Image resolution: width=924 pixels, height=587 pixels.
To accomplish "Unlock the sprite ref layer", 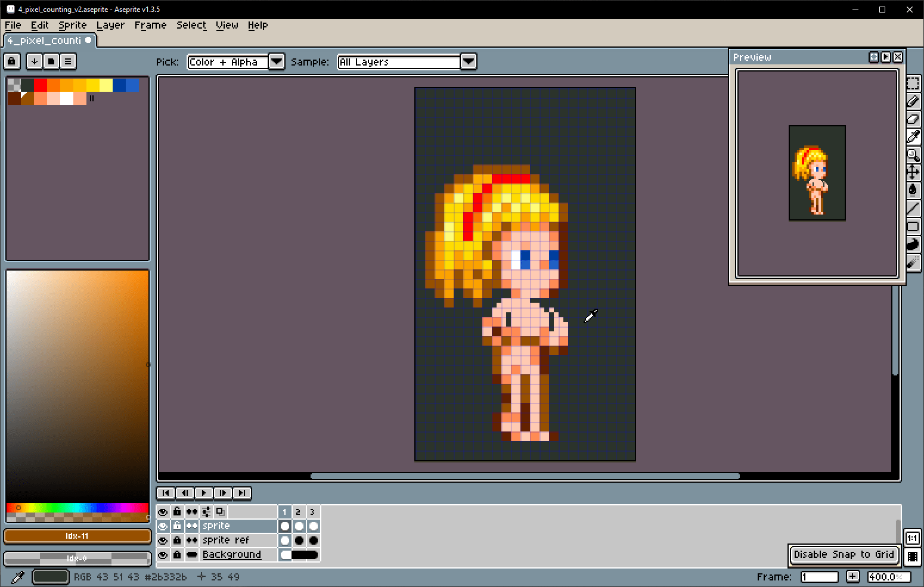I will point(177,541).
